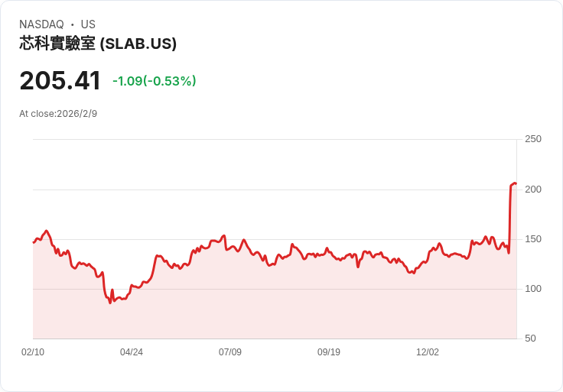Select the 02/10 date on x-axis
The height and width of the screenshot is (392, 563).
pos(33,352)
